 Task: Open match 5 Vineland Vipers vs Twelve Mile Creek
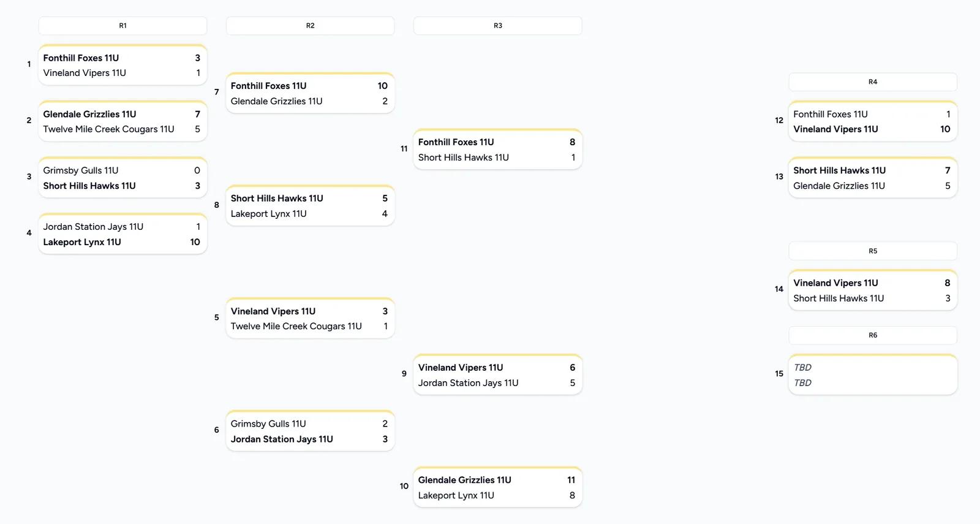pos(310,319)
